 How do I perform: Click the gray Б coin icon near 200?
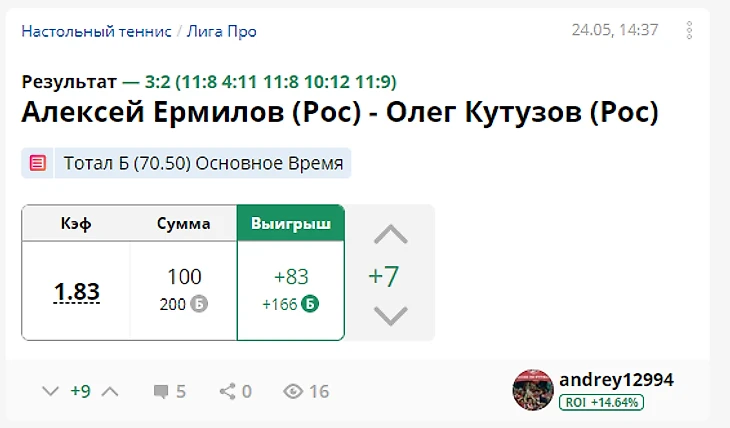[x=199, y=304]
